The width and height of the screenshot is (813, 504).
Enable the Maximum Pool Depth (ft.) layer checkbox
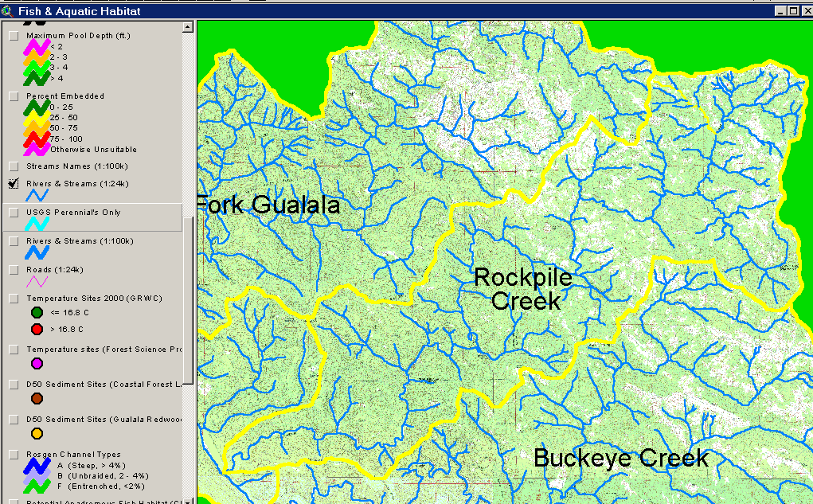point(14,36)
